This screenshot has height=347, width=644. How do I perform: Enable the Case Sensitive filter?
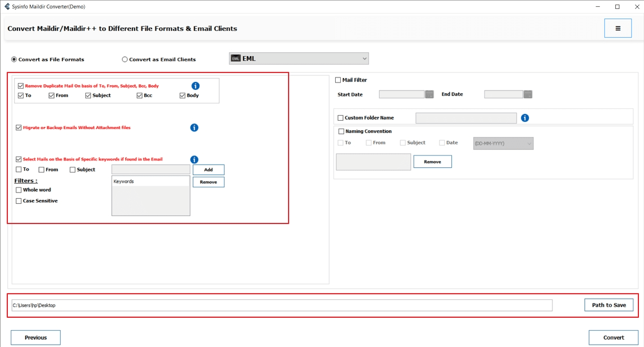tap(19, 201)
